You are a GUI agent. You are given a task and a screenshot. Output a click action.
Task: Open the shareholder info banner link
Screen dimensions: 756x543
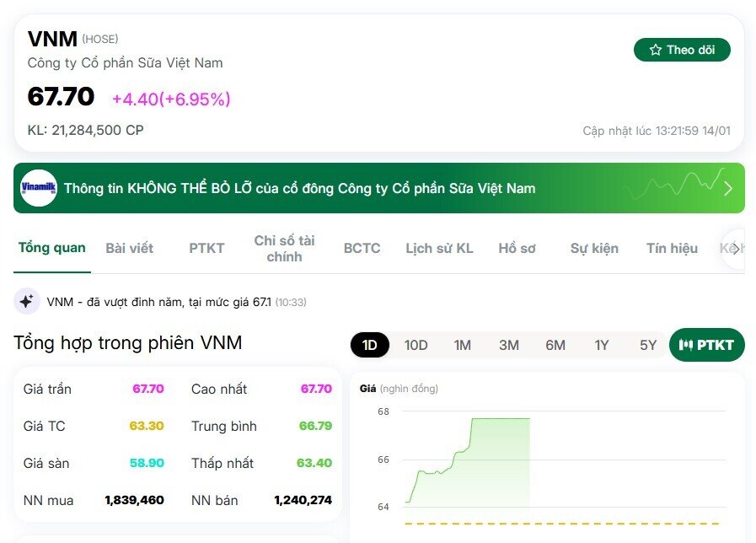tap(302, 188)
